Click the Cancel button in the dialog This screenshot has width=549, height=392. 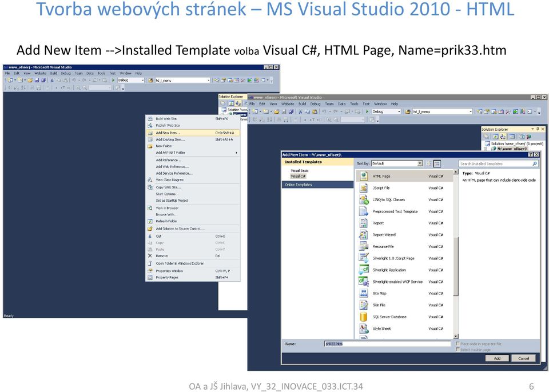[x=523, y=358]
